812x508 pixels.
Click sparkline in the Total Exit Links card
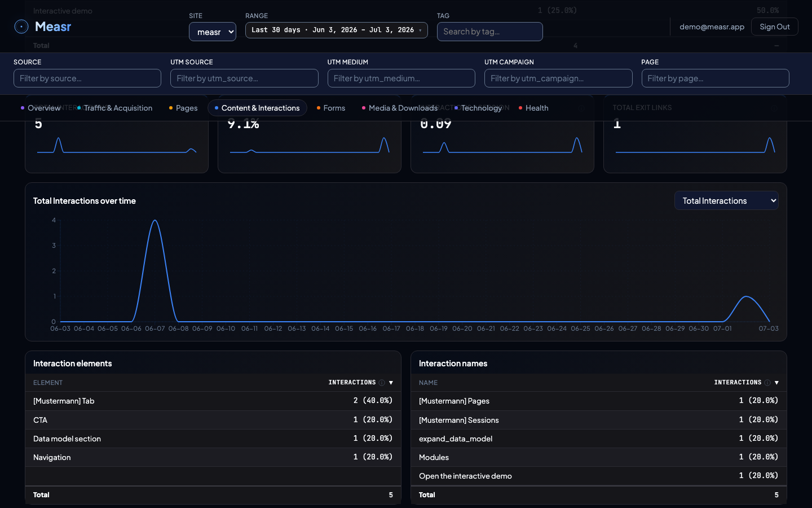(695, 145)
